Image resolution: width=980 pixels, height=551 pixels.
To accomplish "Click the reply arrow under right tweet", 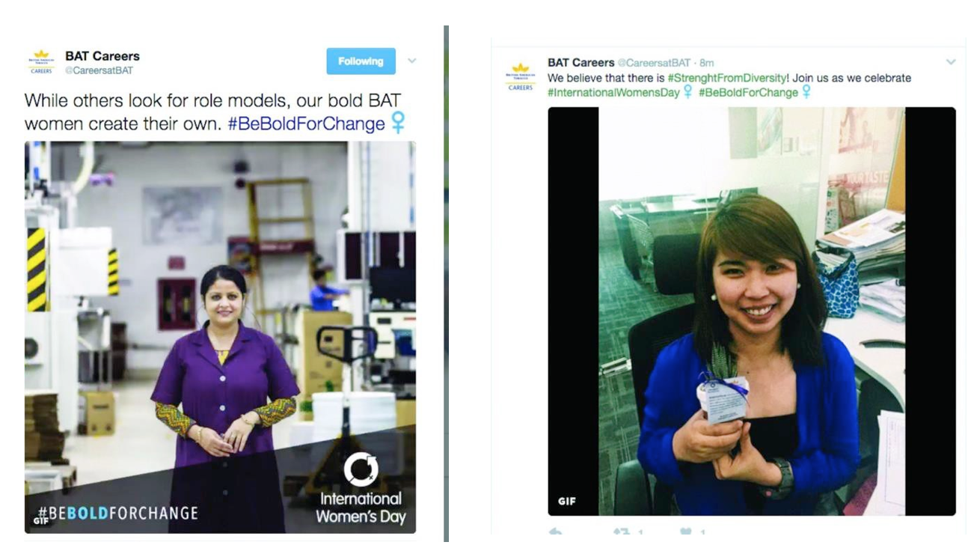I will click(555, 532).
